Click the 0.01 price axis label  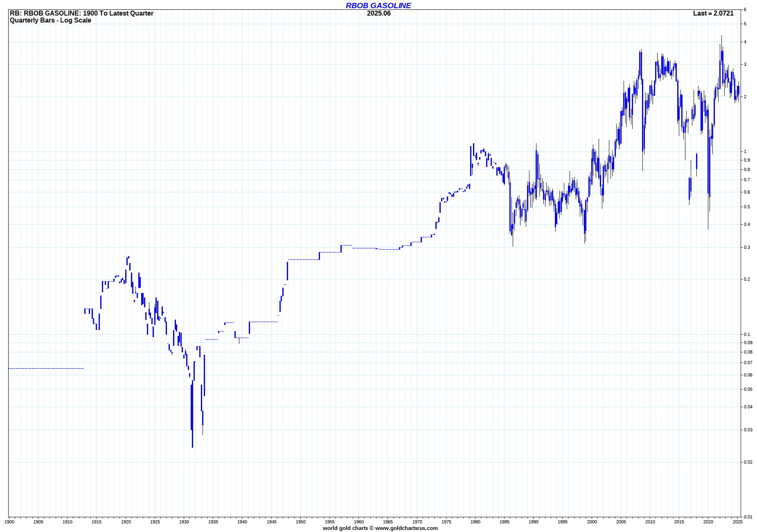(748, 517)
